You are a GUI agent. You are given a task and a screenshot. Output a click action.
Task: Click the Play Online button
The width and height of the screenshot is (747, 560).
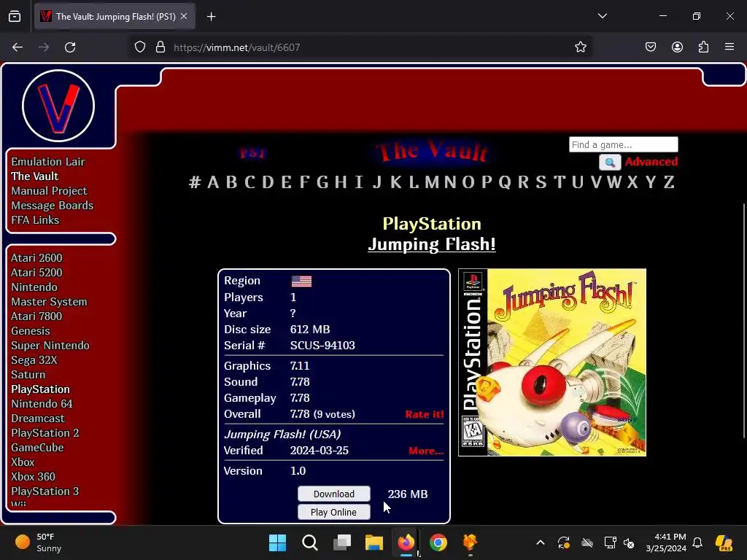point(334,512)
